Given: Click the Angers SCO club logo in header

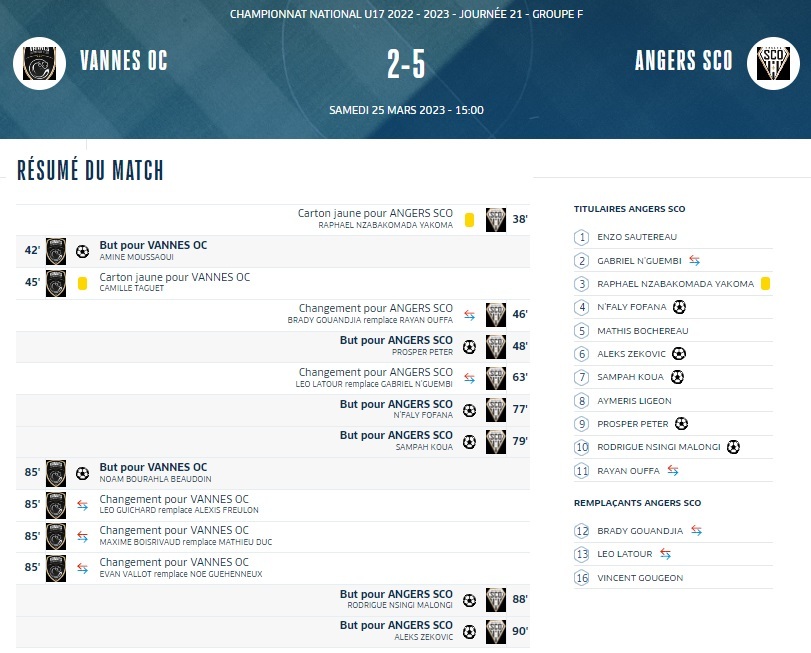Looking at the screenshot, I should 773,64.
